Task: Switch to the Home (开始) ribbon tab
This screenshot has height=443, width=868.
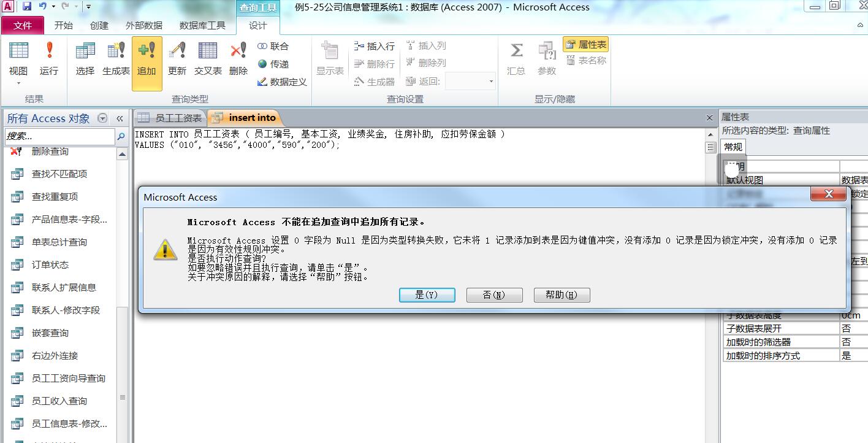Action: (63, 25)
